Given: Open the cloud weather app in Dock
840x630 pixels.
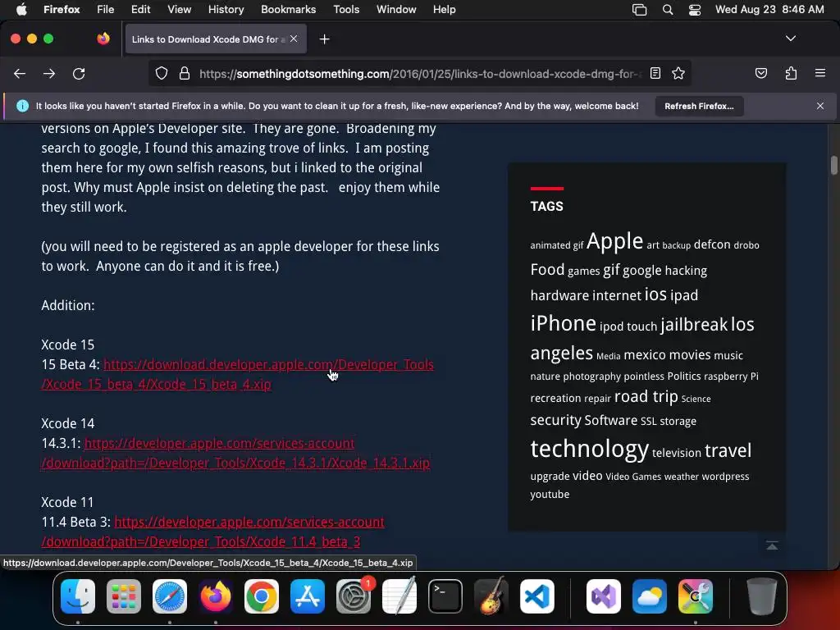Looking at the screenshot, I should [650, 596].
